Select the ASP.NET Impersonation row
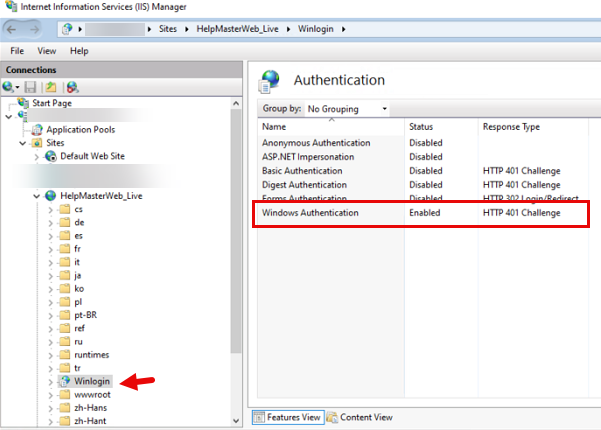This screenshot has width=601, height=430. tap(423, 157)
